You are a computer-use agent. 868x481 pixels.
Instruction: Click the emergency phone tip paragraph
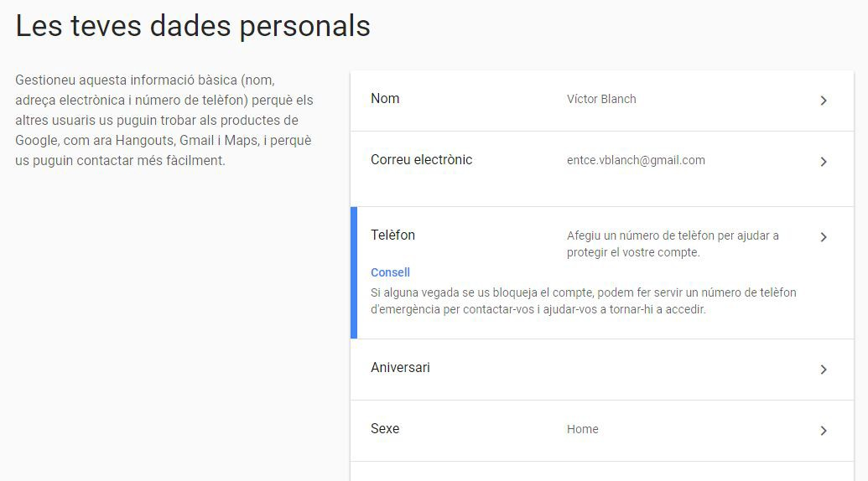pyautogui.click(x=583, y=301)
